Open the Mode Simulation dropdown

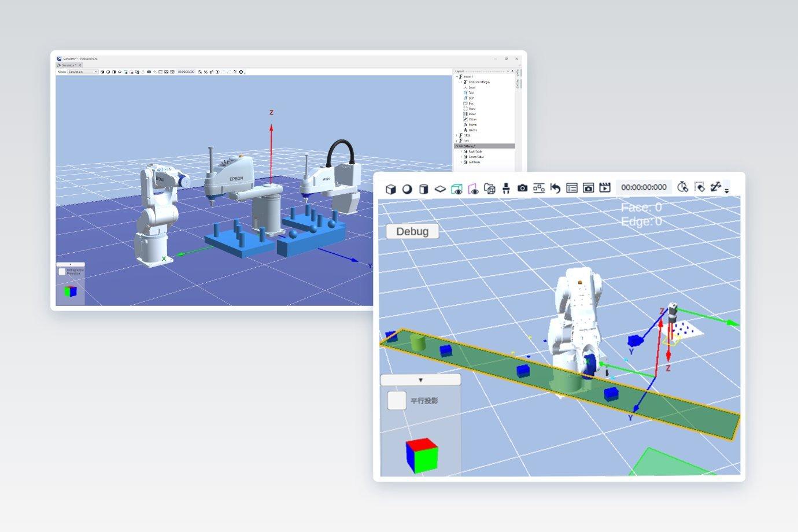(83, 72)
